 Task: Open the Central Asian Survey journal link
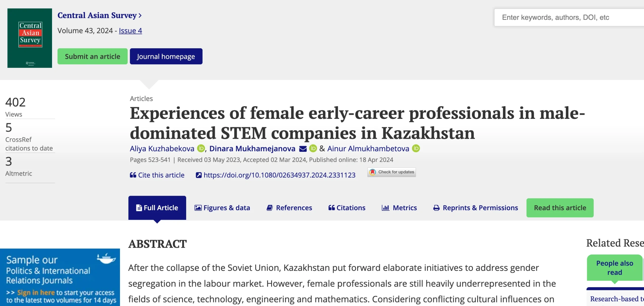(99, 15)
